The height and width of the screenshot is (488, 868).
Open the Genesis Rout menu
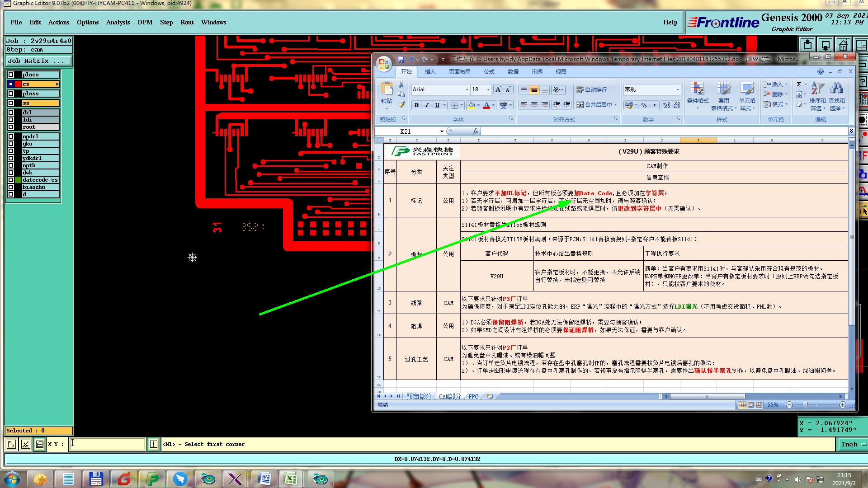click(x=187, y=22)
